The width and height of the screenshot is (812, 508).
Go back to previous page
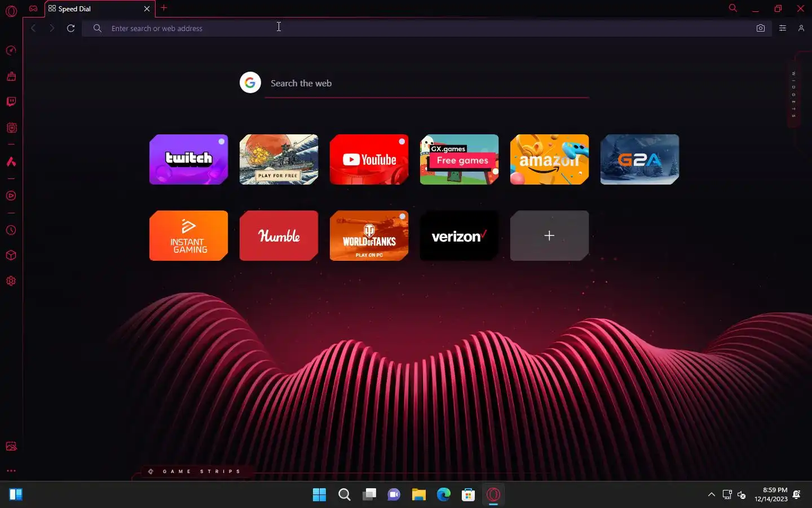(34, 28)
